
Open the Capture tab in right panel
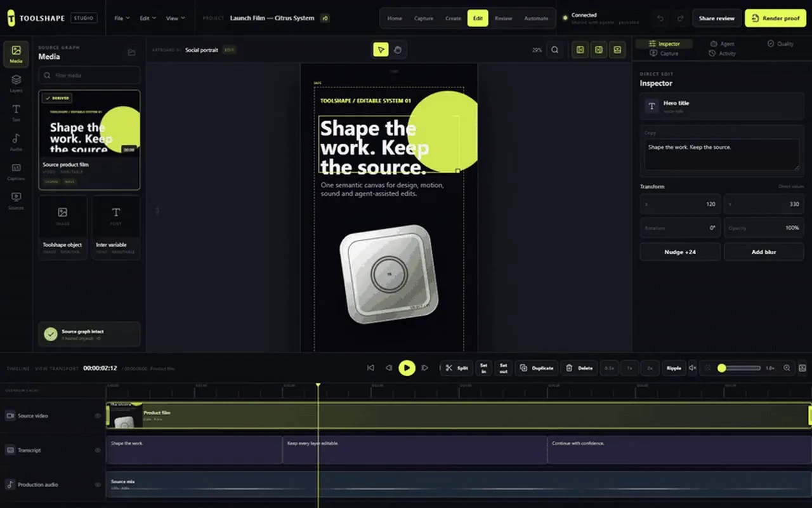tap(664, 53)
